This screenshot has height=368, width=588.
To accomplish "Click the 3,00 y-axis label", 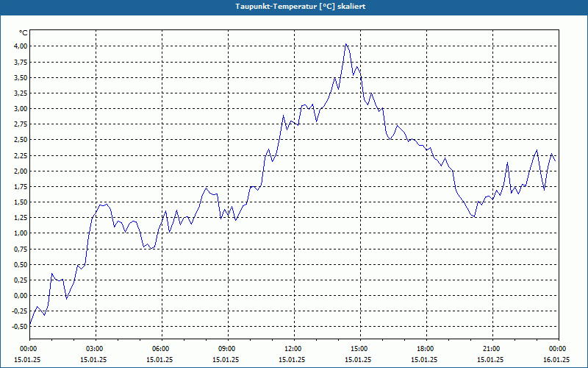I will click(21, 109).
